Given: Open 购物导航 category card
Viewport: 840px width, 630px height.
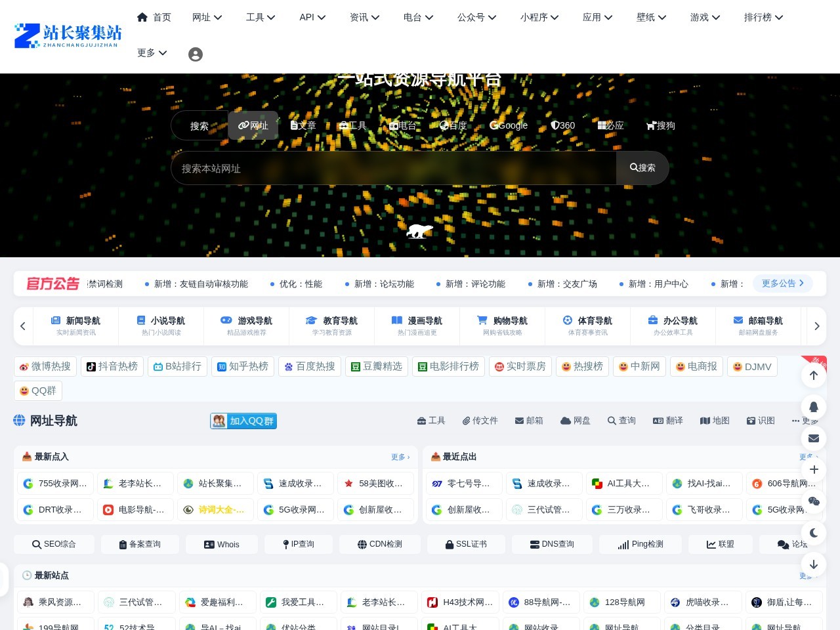Looking at the screenshot, I should pyautogui.click(x=503, y=325).
